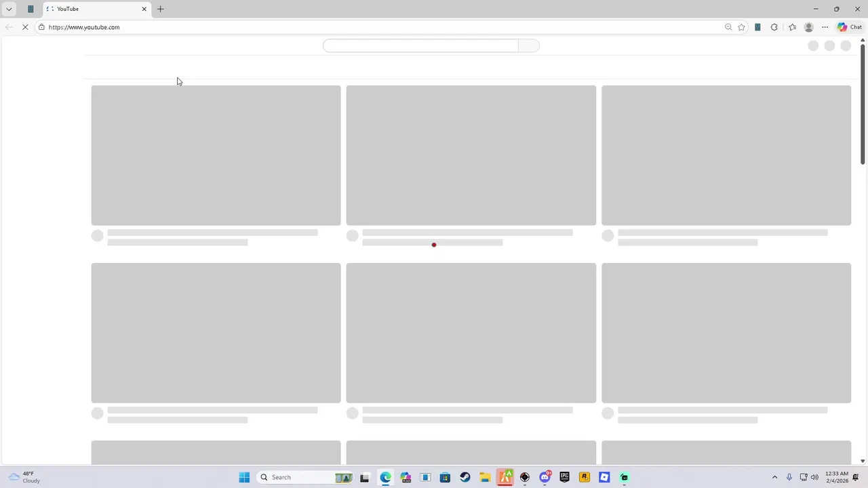Screen dimensions: 868x488
Task: Open the browser profile avatar
Action: pos(808,27)
